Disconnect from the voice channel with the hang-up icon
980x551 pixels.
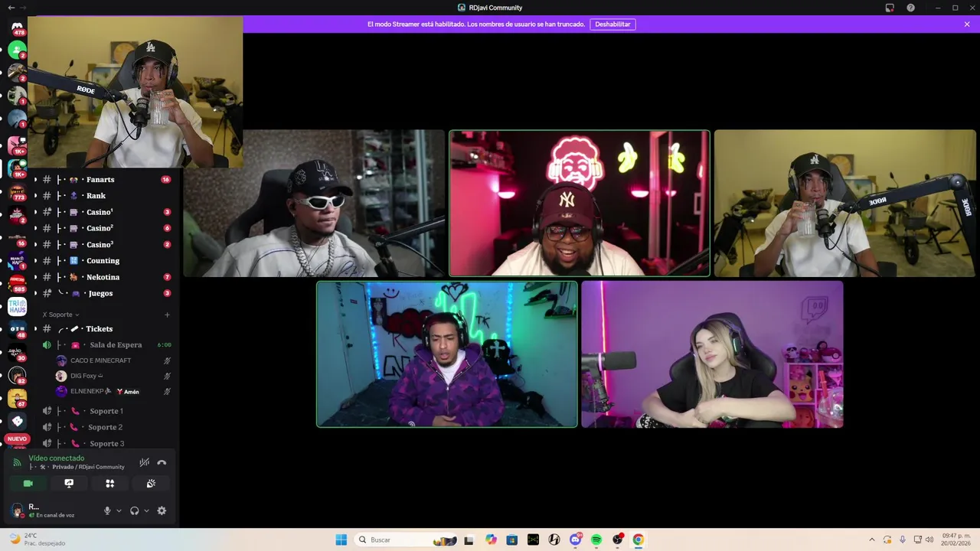162,462
